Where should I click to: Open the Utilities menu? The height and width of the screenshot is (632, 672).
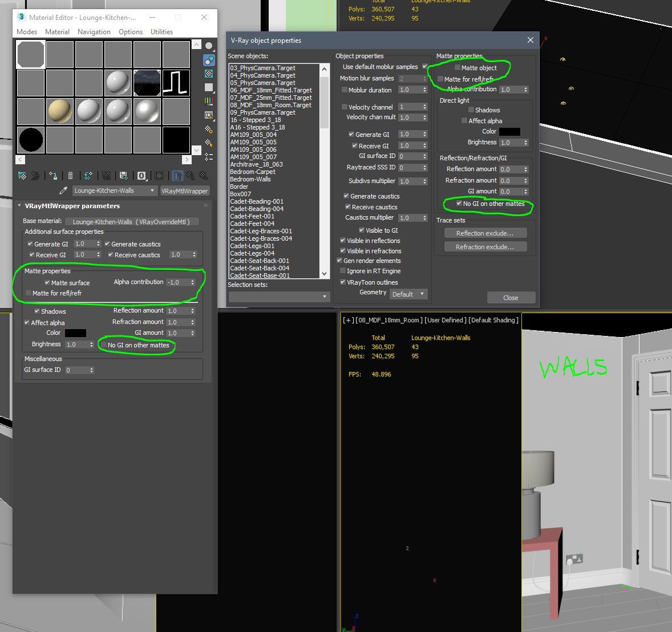(161, 32)
